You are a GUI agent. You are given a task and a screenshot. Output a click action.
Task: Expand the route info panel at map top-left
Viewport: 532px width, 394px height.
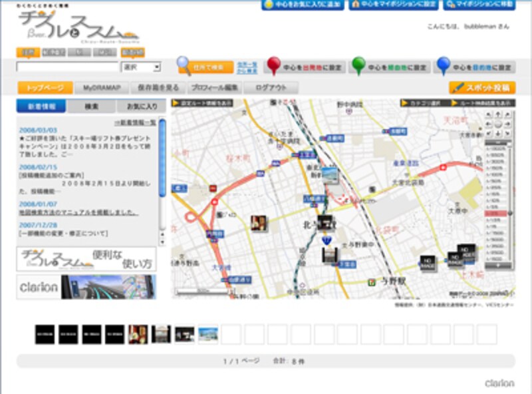point(202,103)
